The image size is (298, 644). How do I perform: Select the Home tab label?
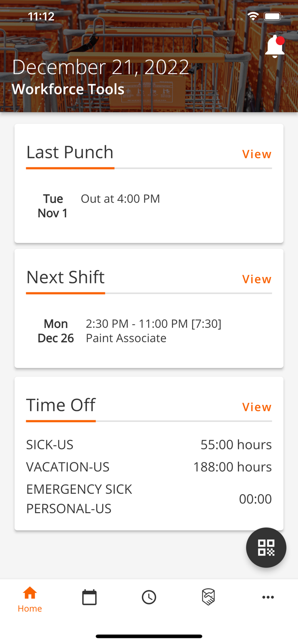29,608
